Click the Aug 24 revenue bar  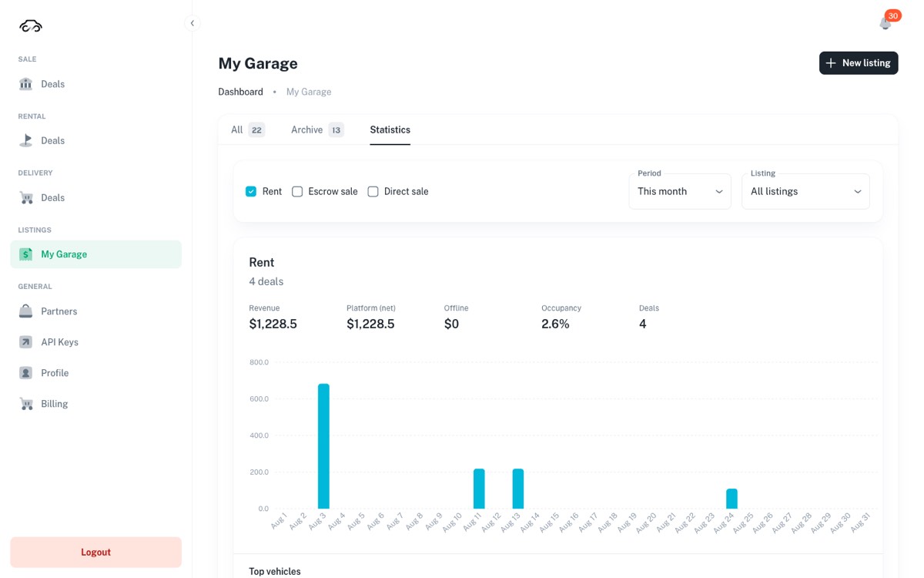point(731,499)
